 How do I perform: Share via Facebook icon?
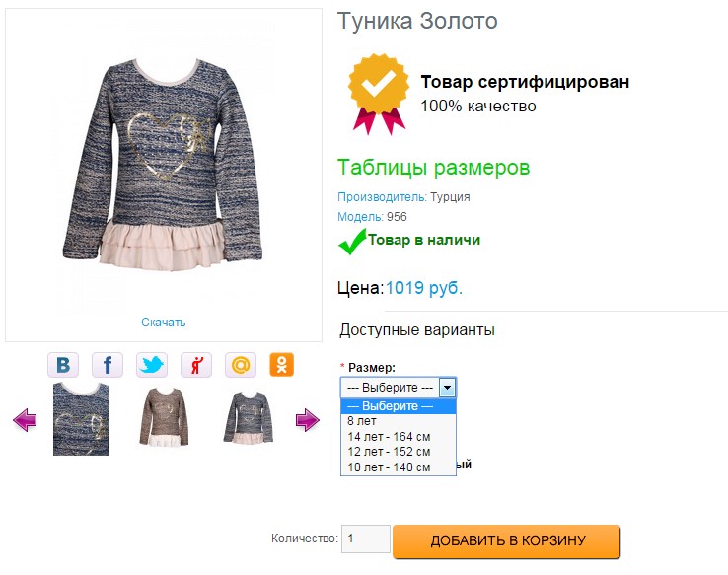tap(108, 365)
